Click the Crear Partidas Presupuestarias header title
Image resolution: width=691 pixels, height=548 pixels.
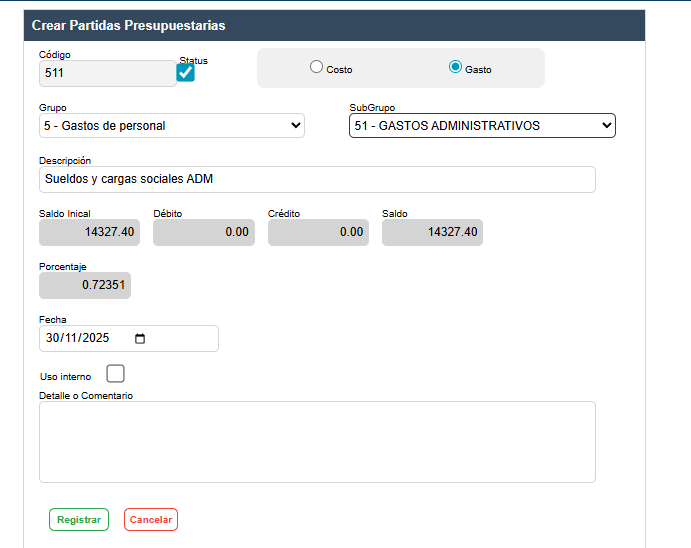(x=128, y=25)
